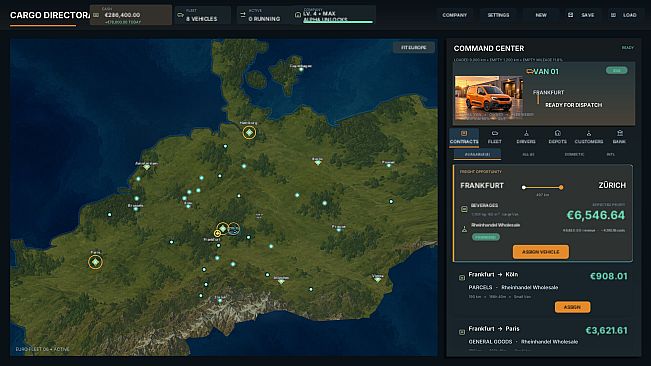The image size is (651, 366).
Task: Go to the Customers tab
Action: pos(589,137)
